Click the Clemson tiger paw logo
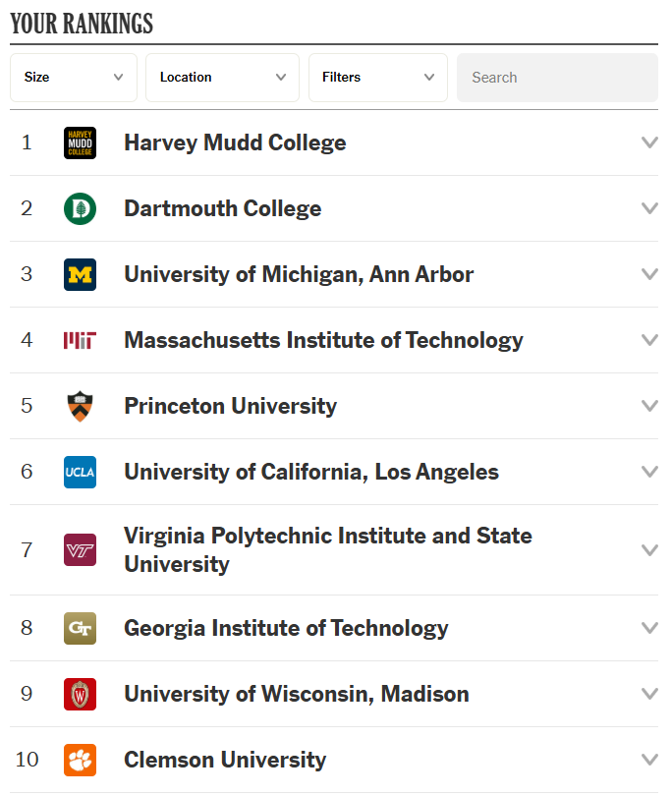 click(x=80, y=760)
